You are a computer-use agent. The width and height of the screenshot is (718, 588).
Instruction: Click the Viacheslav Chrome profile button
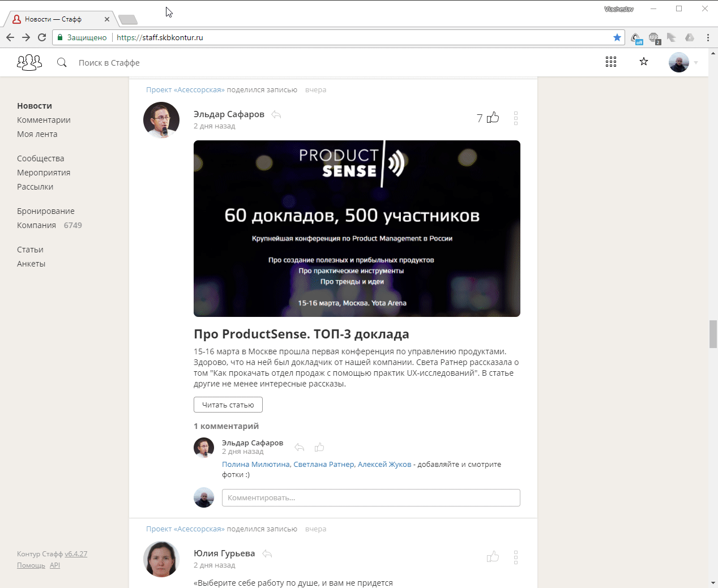[x=619, y=9]
